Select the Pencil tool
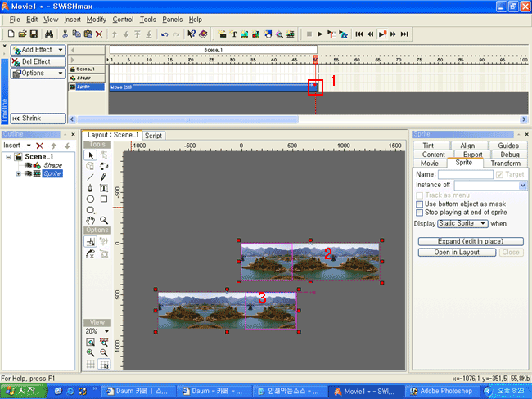 (104, 177)
